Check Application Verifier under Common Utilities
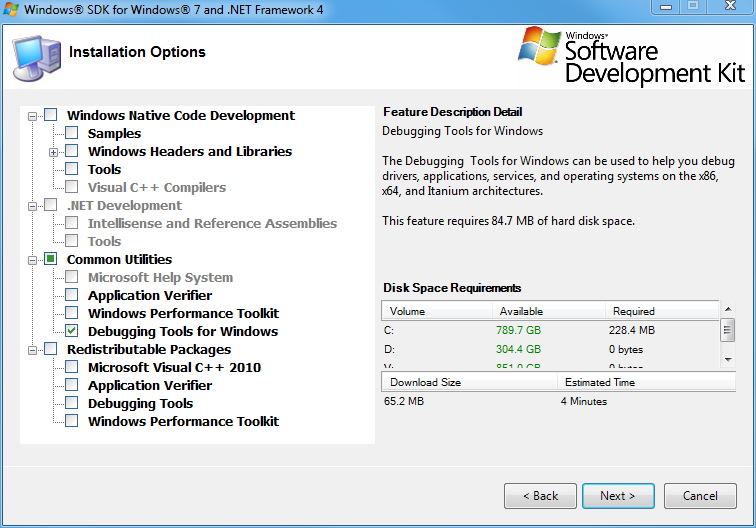 pyautogui.click(x=71, y=295)
